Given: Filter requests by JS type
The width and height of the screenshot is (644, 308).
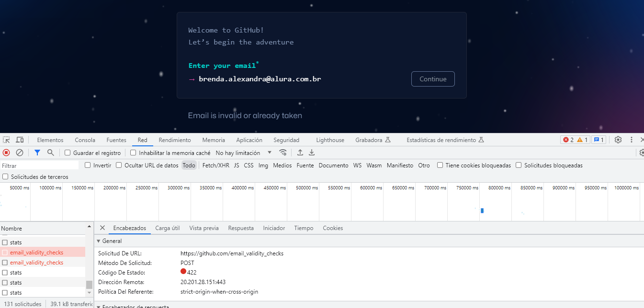Looking at the screenshot, I should (237, 165).
